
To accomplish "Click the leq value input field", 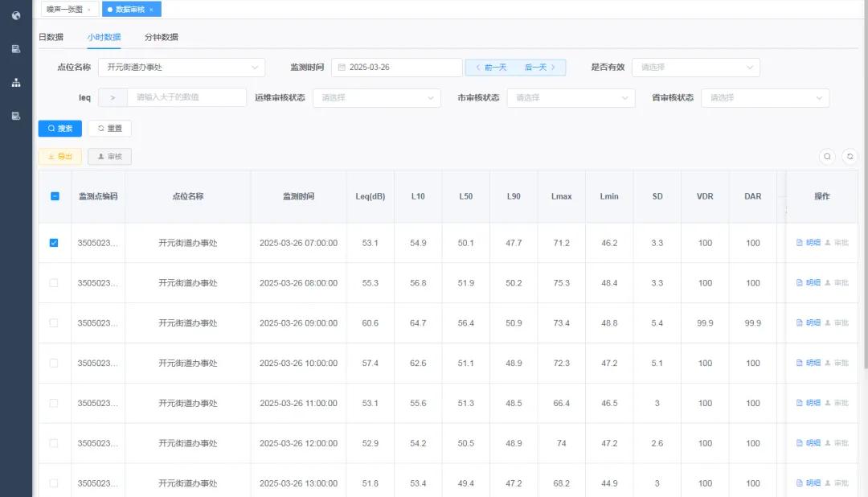I will 187,97.
